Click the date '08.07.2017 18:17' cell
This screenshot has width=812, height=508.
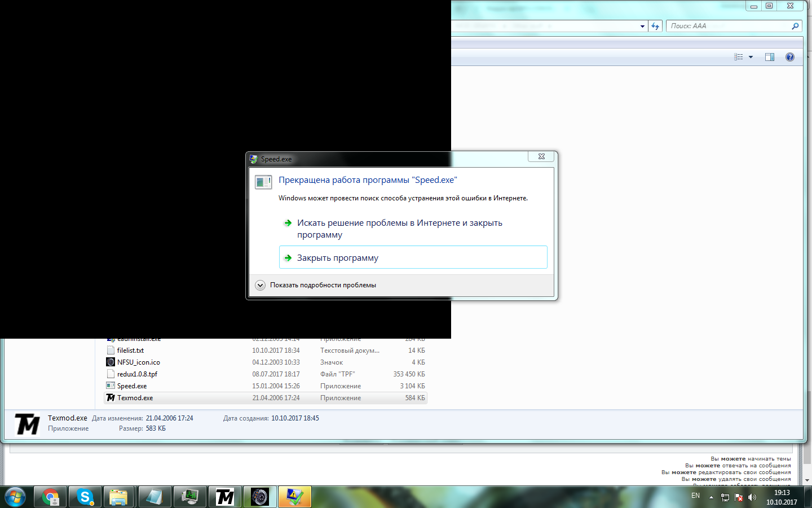276,374
